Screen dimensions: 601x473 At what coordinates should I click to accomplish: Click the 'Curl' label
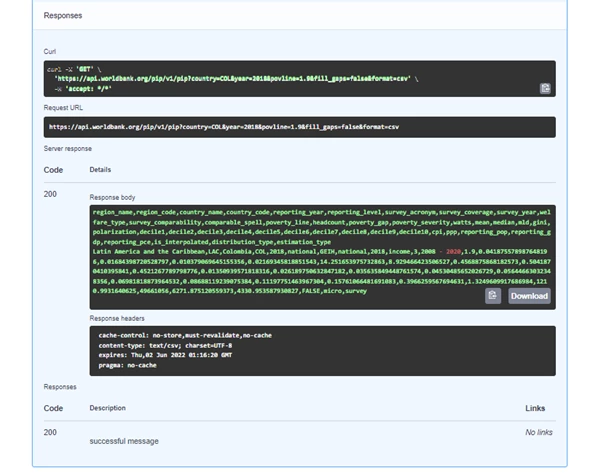[x=50, y=51]
